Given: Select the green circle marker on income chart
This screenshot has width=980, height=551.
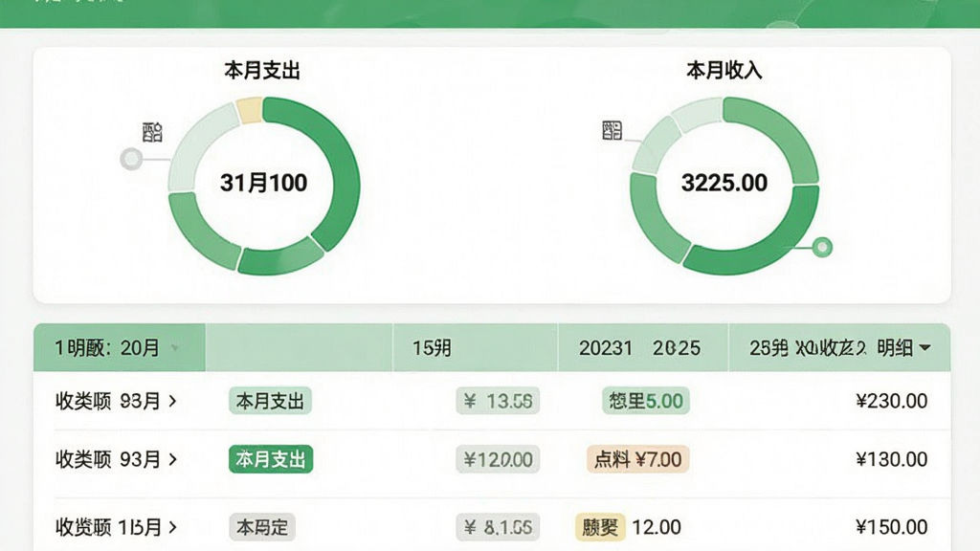Looking at the screenshot, I should point(822,248).
